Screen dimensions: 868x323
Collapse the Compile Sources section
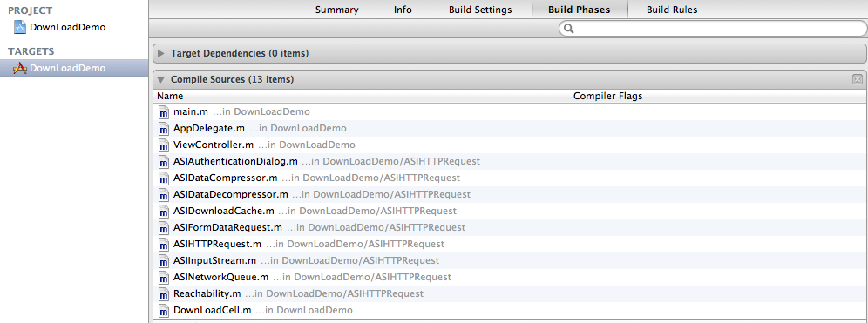point(161,79)
